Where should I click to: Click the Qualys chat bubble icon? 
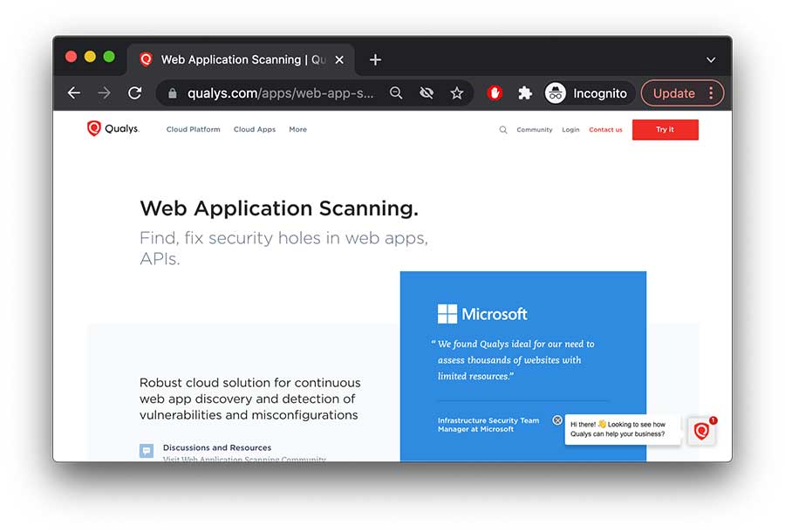(x=702, y=430)
